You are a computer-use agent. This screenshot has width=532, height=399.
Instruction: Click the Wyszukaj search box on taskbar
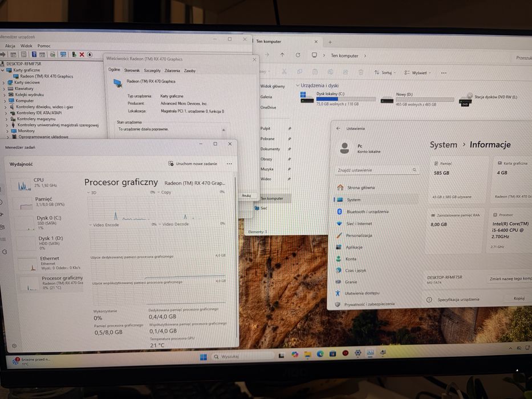coord(242,356)
